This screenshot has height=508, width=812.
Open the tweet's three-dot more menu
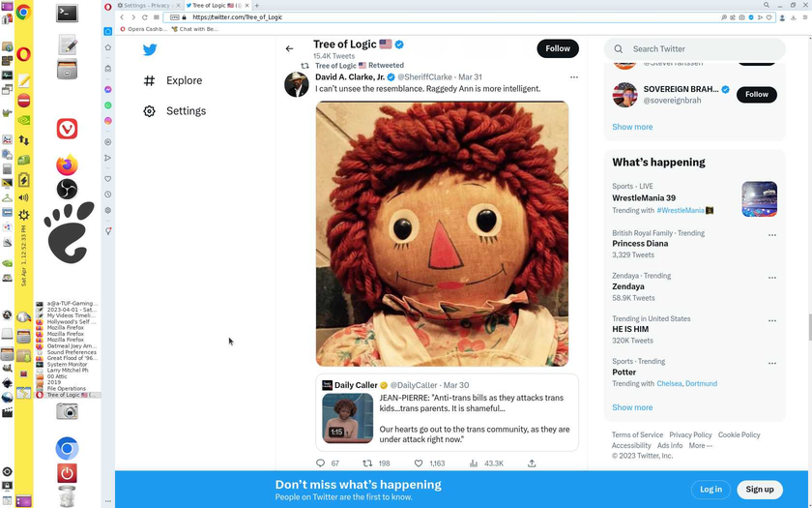point(574,77)
